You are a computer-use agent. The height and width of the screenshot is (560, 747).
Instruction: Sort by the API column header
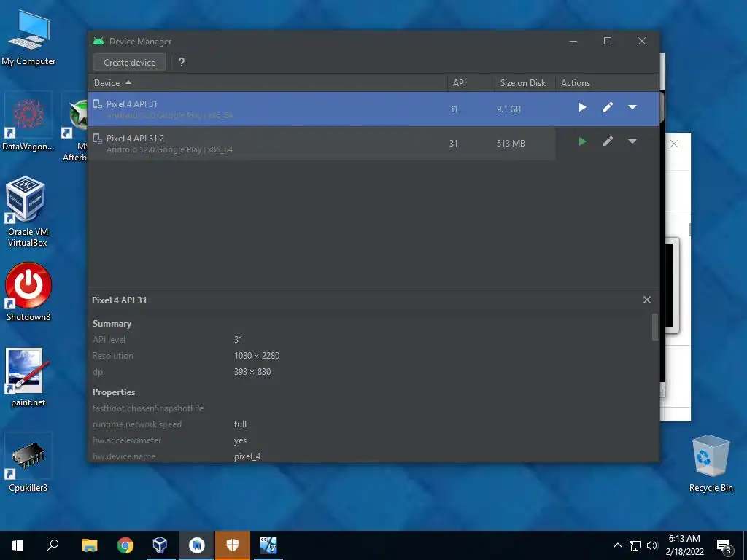pos(471,83)
